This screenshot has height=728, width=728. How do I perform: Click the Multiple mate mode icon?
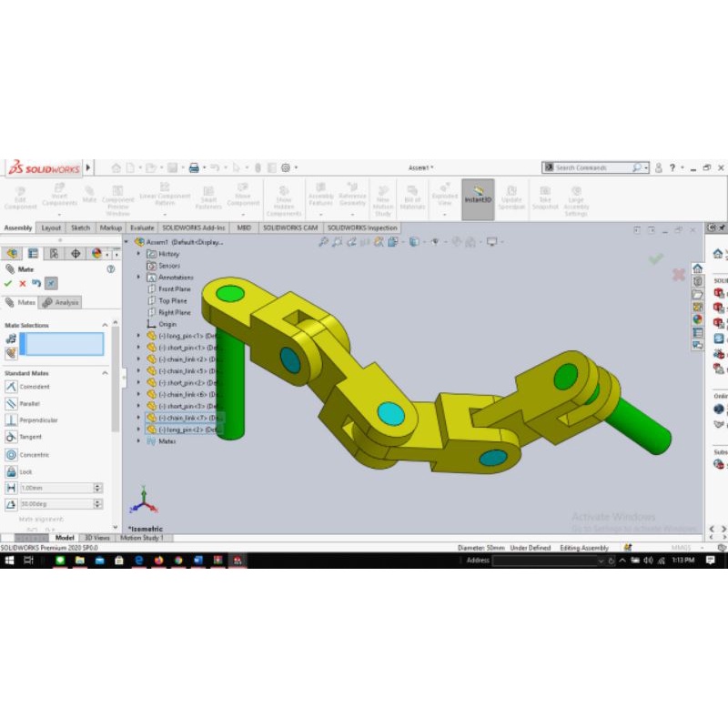coord(11,353)
